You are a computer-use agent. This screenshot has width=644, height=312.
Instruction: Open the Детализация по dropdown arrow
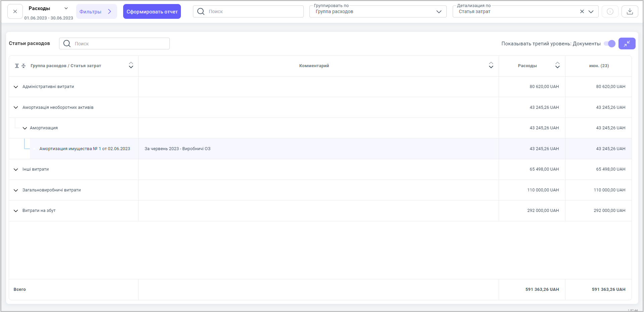click(x=591, y=11)
